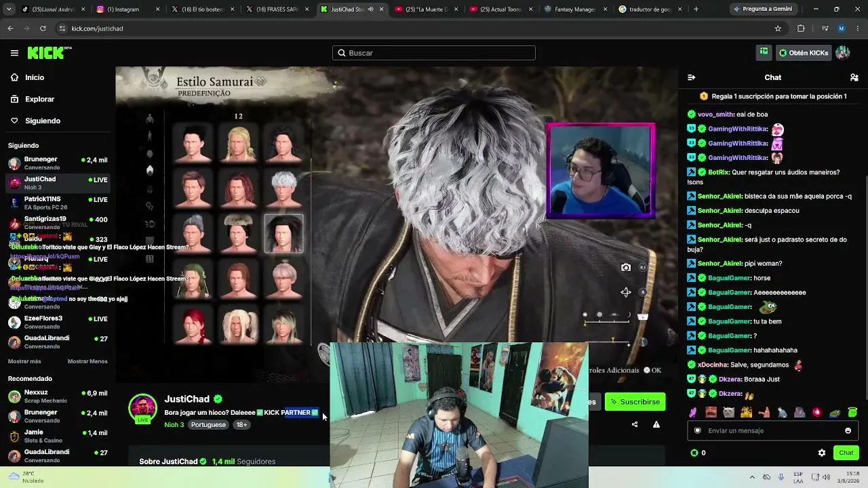Click the green layout icon beside Obtén KICKs

(764, 52)
